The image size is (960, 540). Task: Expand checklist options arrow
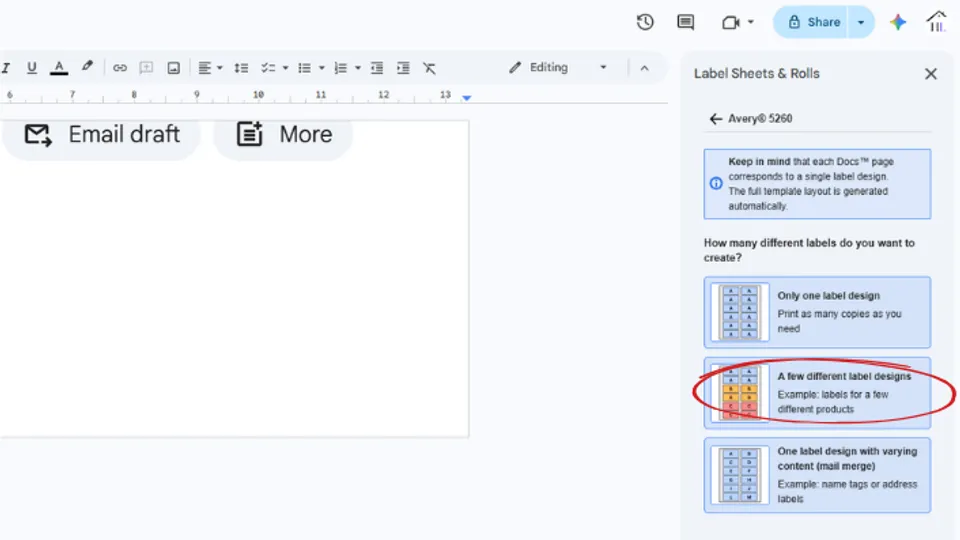point(285,68)
